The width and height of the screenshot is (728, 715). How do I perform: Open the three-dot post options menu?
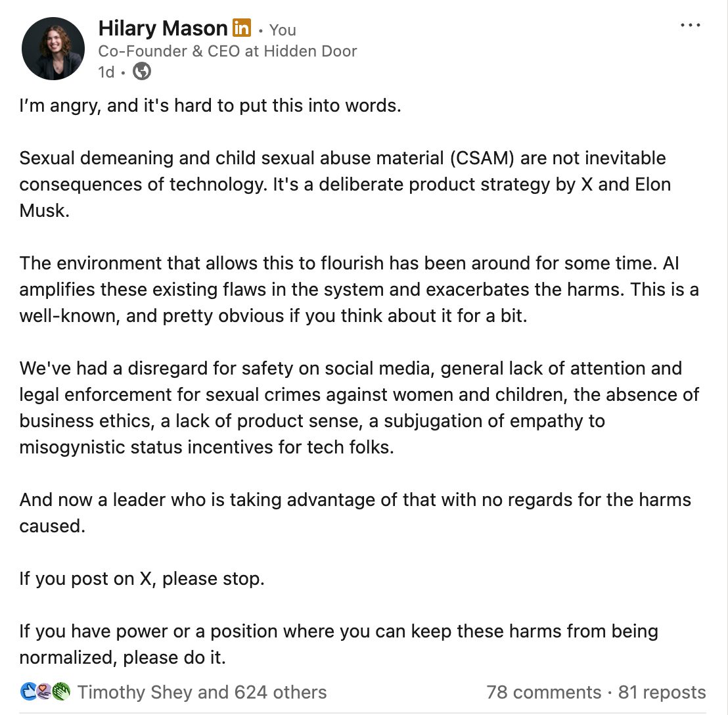coord(690,26)
